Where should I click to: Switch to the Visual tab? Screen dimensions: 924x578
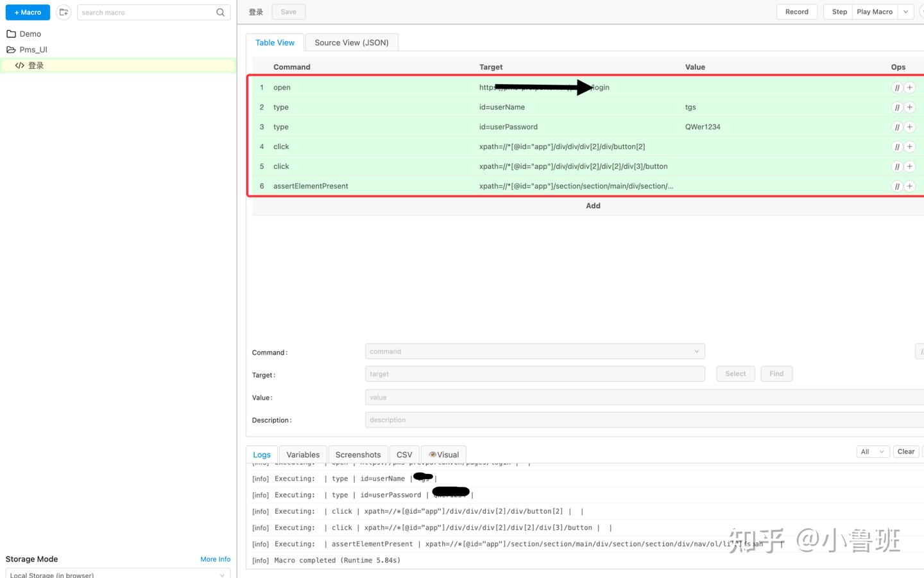pos(443,454)
